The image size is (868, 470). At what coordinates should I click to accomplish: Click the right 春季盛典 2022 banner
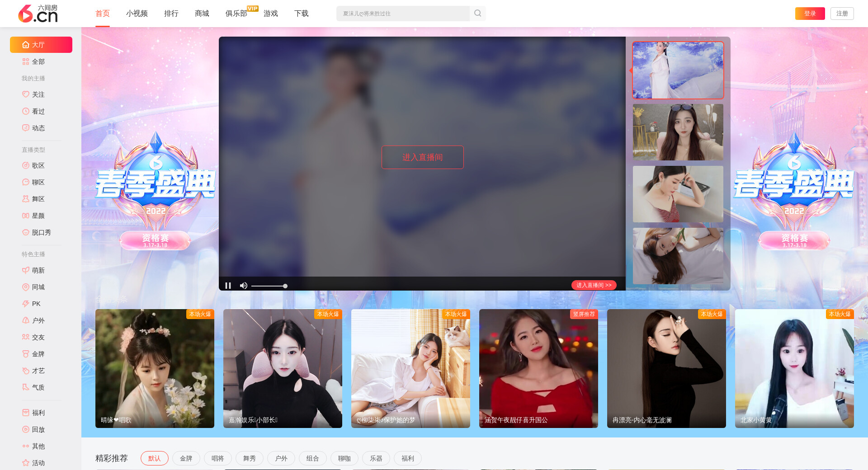pyautogui.click(x=794, y=190)
